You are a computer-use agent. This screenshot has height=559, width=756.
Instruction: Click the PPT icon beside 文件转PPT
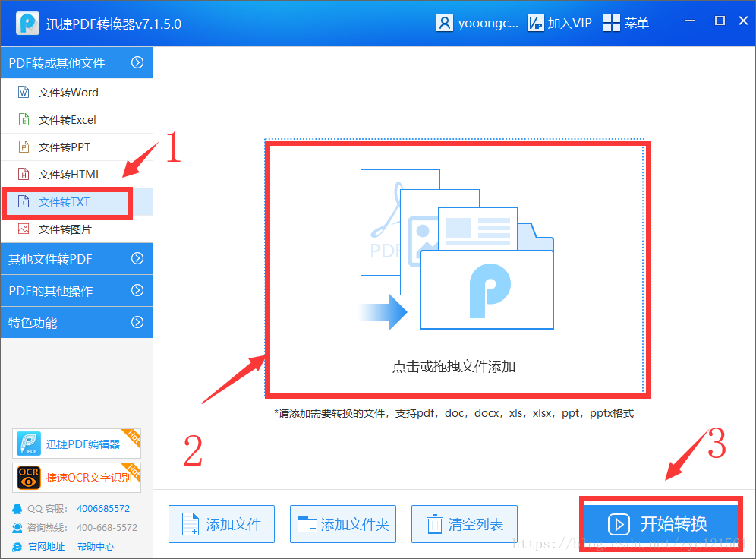(x=24, y=147)
